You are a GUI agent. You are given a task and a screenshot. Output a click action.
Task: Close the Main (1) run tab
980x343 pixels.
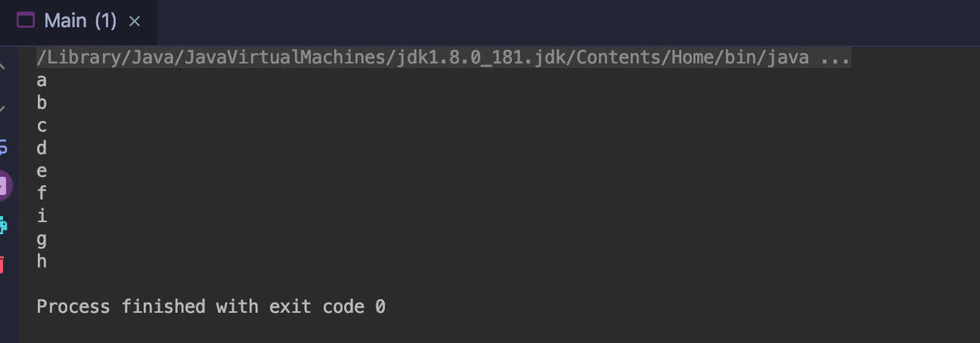coord(134,21)
